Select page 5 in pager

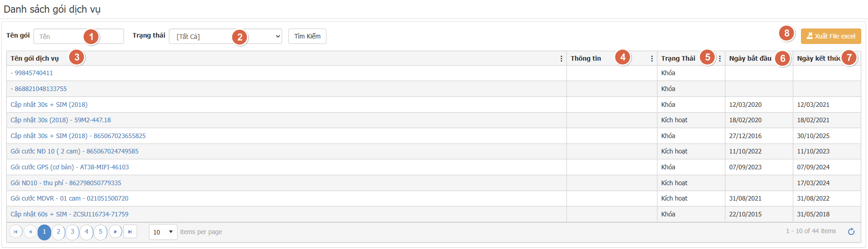coord(101,232)
